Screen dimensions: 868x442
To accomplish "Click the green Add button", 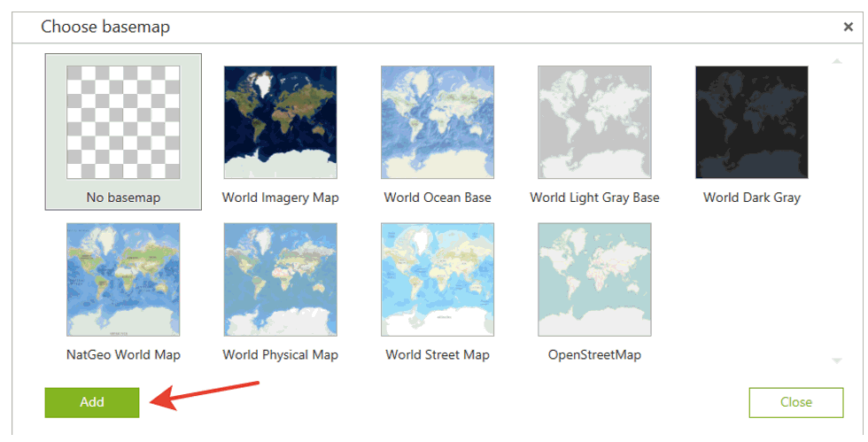I will click(92, 402).
